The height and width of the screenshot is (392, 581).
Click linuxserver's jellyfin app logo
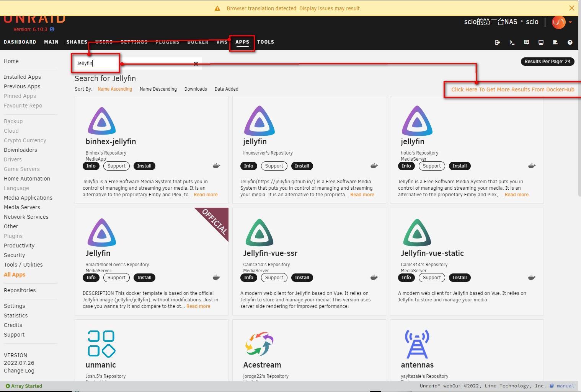coord(259,121)
